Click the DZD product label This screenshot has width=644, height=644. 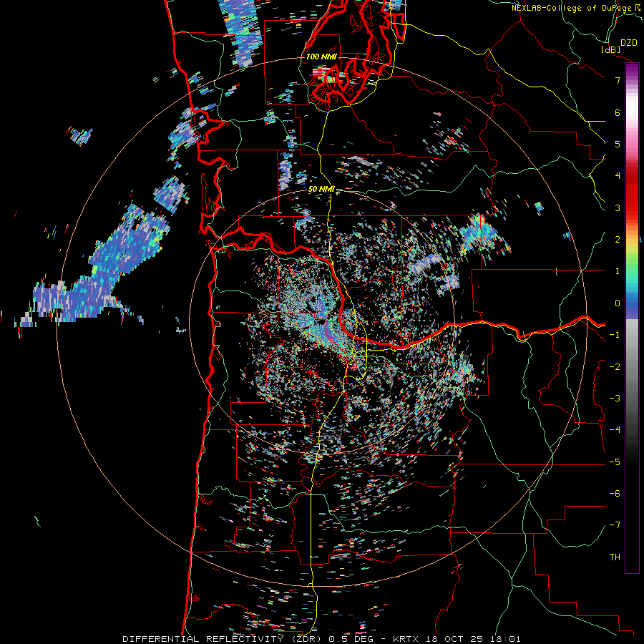pos(629,43)
